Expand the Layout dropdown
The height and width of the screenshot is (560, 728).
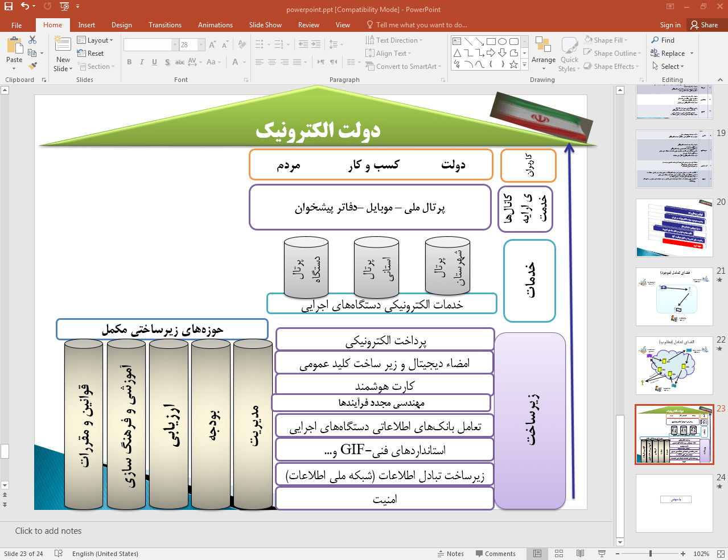point(95,40)
